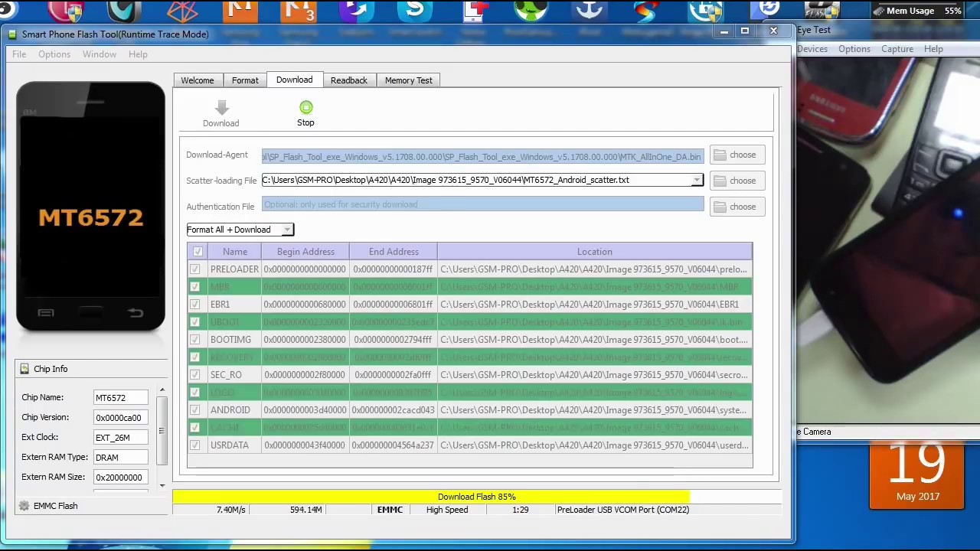
Task: Click the Skype desktop icon
Action: pyautogui.click(x=415, y=11)
